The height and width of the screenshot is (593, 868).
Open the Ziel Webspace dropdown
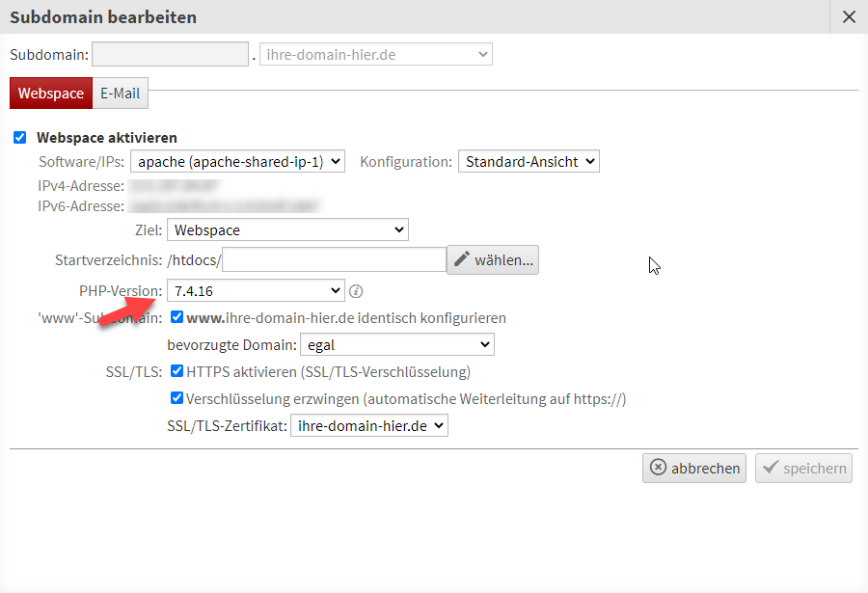tap(287, 230)
